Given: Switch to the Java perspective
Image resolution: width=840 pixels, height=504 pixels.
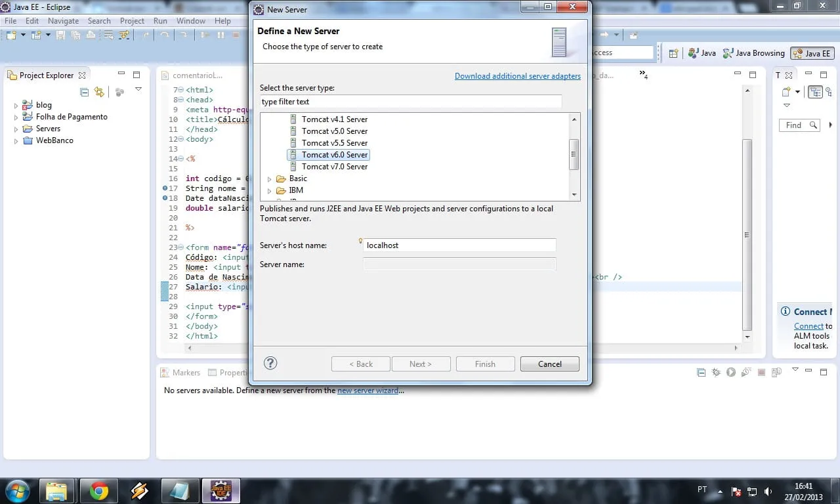Looking at the screenshot, I should (702, 53).
